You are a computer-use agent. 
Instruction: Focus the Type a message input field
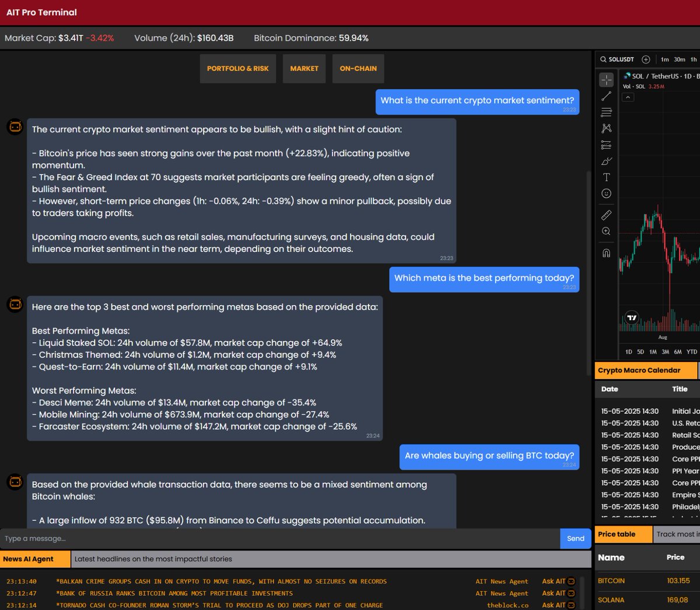pyautogui.click(x=280, y=538)
